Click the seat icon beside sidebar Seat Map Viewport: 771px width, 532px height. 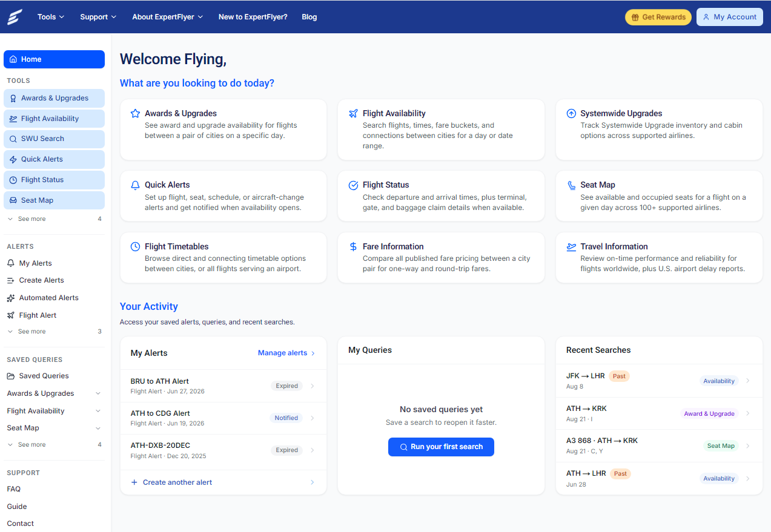click(x=13, y=200)
